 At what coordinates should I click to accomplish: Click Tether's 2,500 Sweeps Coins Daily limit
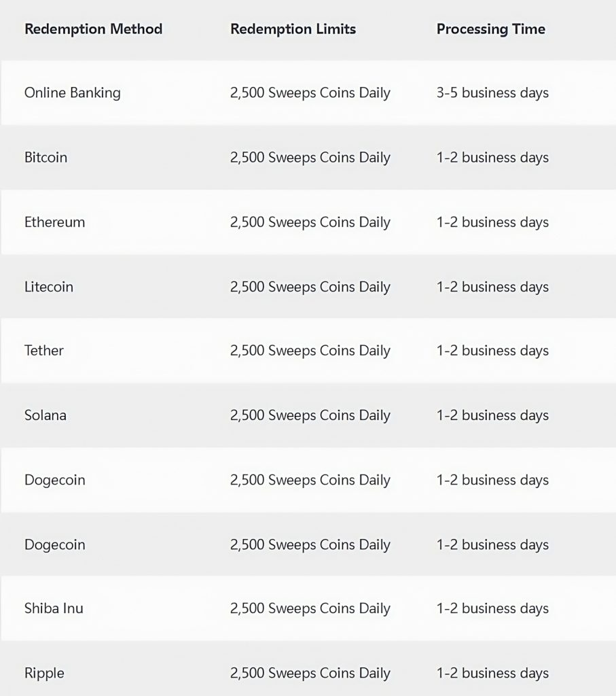tap(310, 351)
